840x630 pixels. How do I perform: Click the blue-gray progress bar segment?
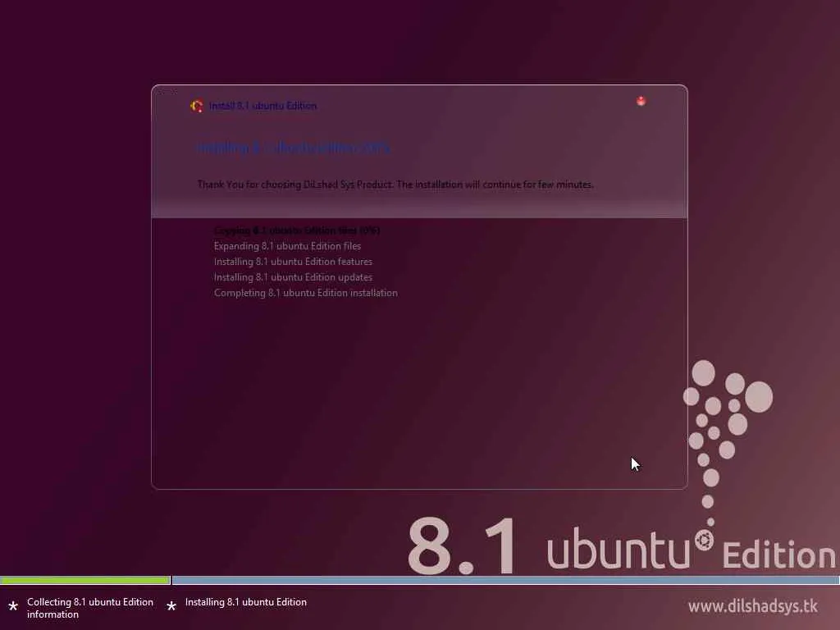[505, 580]
